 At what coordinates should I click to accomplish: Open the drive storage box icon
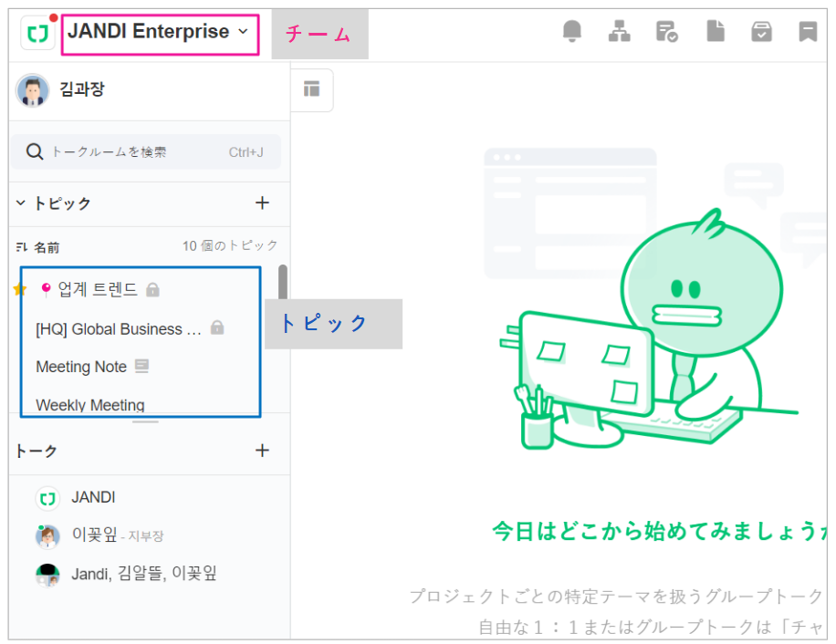(761, 31)
